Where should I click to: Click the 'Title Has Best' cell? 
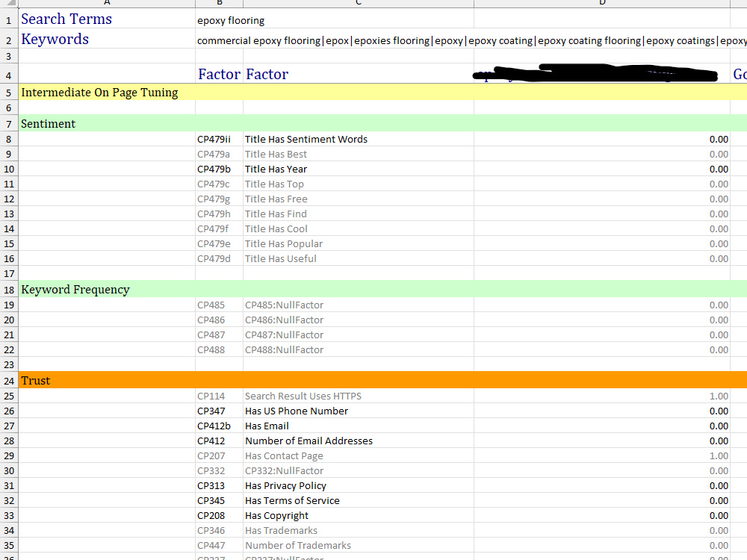[x=359, y=155]
